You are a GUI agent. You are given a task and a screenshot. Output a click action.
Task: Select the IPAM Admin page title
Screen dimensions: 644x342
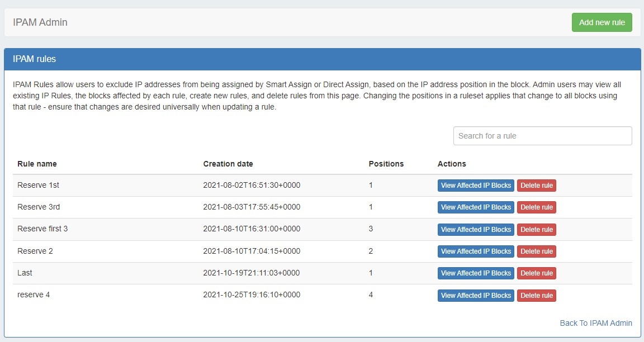[x=40, y=22]
